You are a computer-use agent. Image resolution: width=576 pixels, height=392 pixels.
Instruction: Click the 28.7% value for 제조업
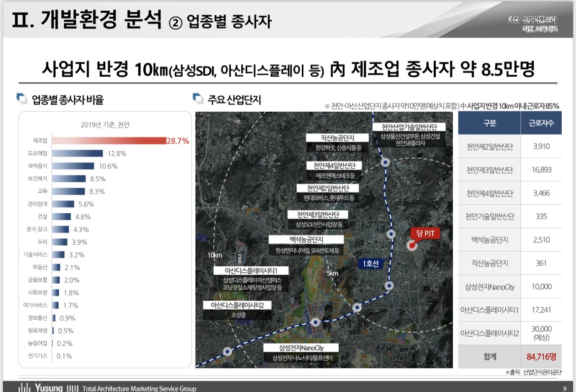point(178,141)
